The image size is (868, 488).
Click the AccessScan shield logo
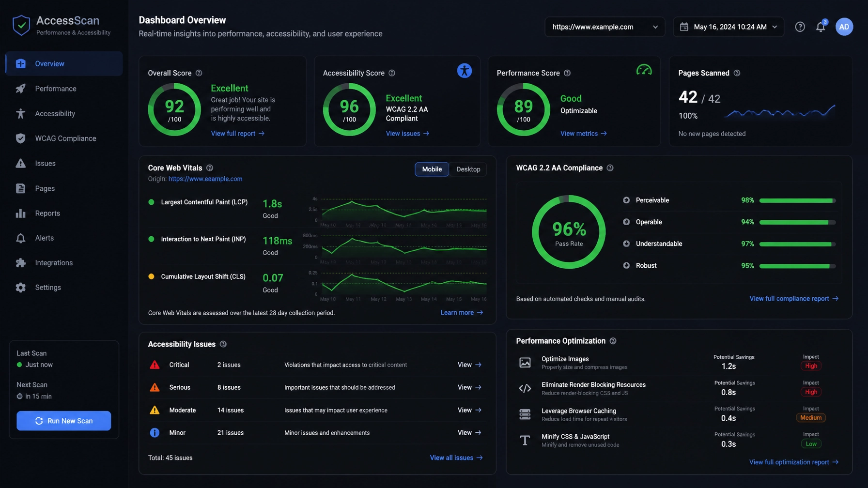pyautogui.click(x=21, y=25)
